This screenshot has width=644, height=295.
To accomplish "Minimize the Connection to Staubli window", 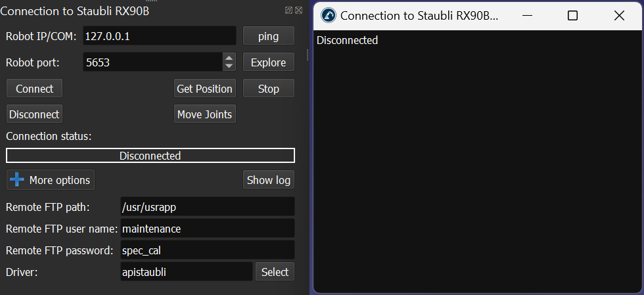I will point(526,16).
